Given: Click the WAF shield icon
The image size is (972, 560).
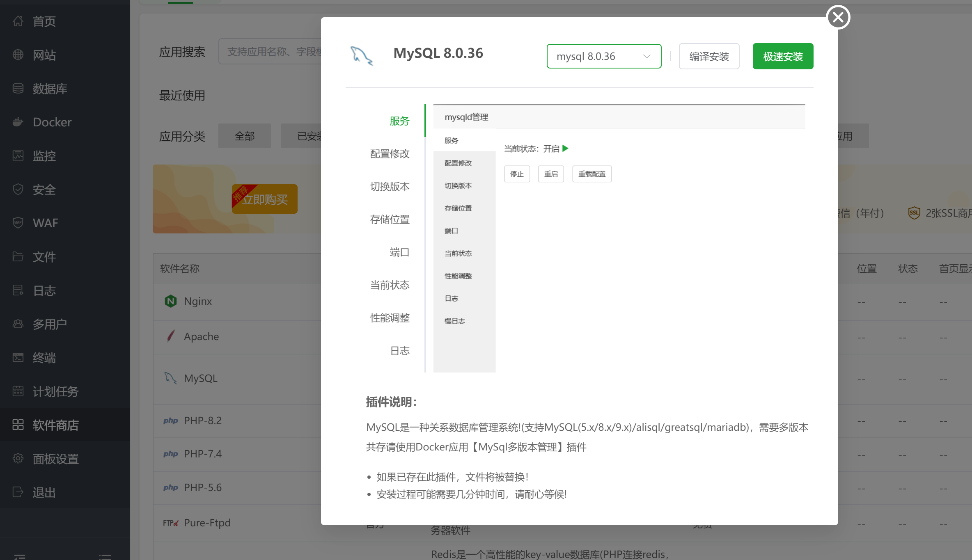Looking at the screenshot, I should (x=18, y=223).
